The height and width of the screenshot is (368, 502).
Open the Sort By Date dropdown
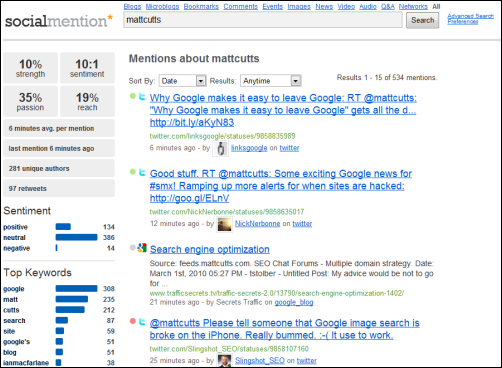[x=183, y=81]
